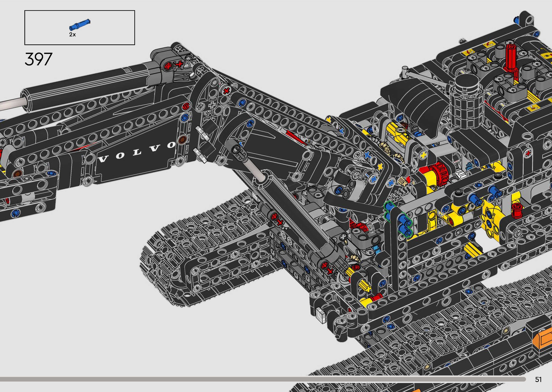Click the step number 397

38,59
